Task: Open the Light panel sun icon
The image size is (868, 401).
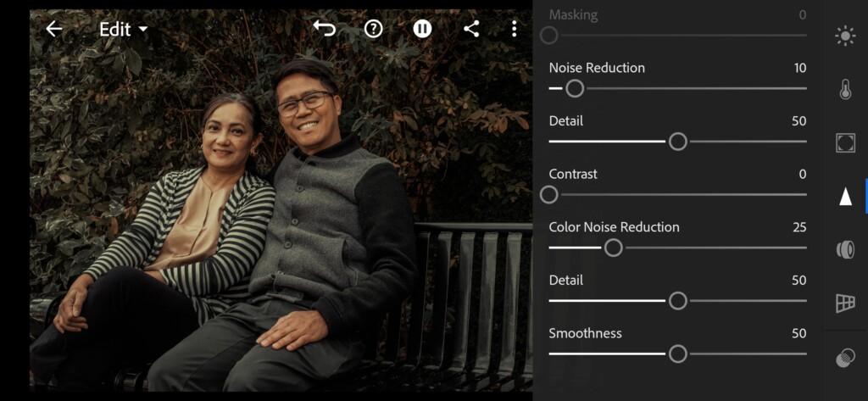Action: pos(845,36)
